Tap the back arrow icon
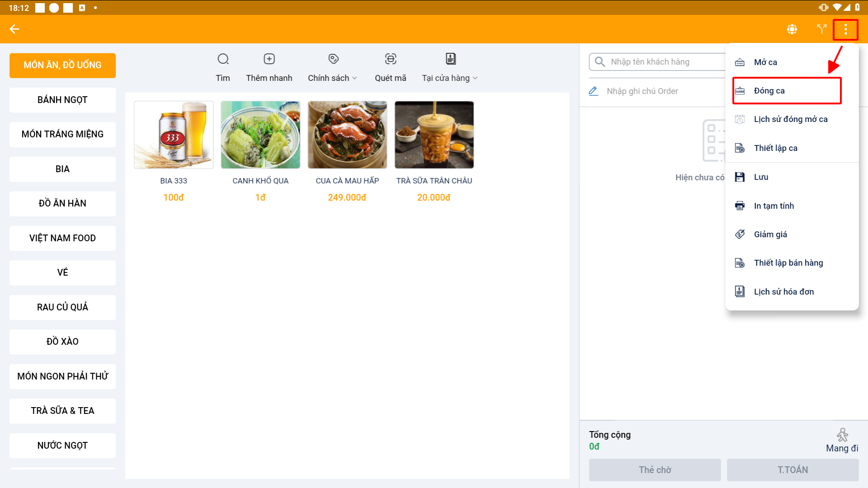 point(14,29)
